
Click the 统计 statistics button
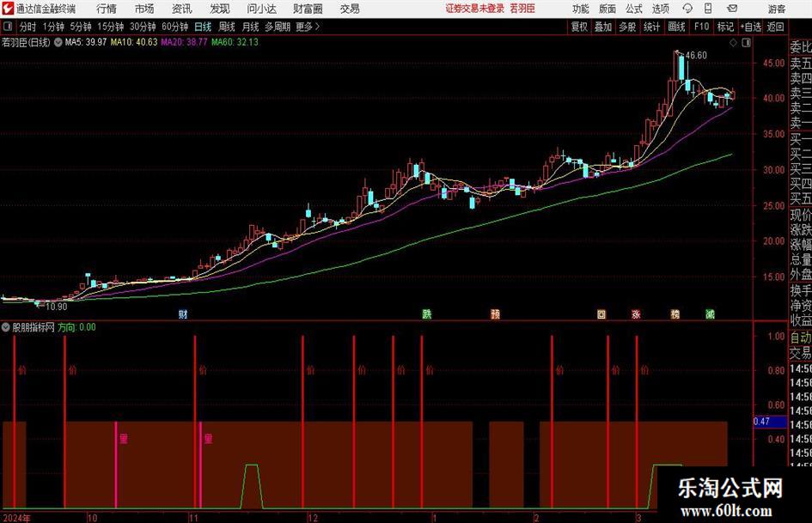point(652,27)
